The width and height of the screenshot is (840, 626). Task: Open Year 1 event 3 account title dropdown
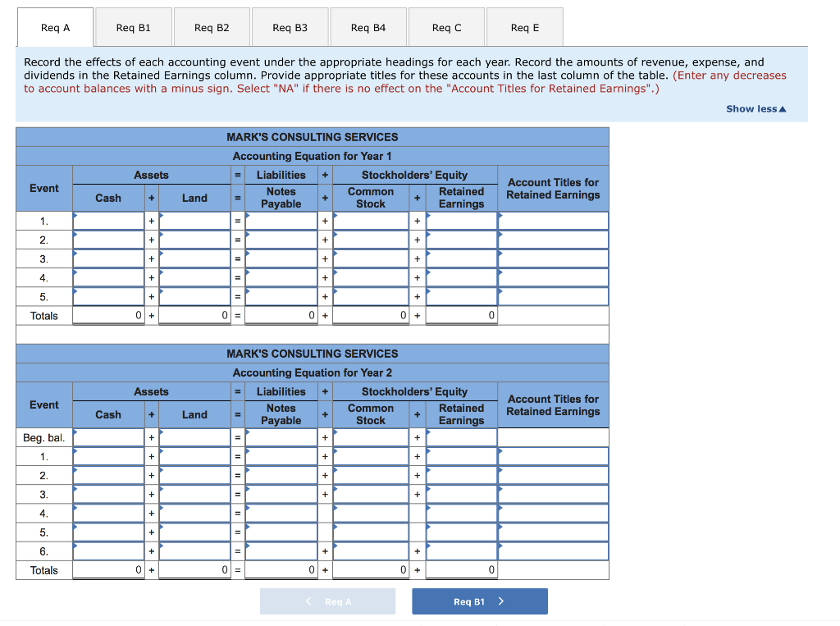(554, 259)
